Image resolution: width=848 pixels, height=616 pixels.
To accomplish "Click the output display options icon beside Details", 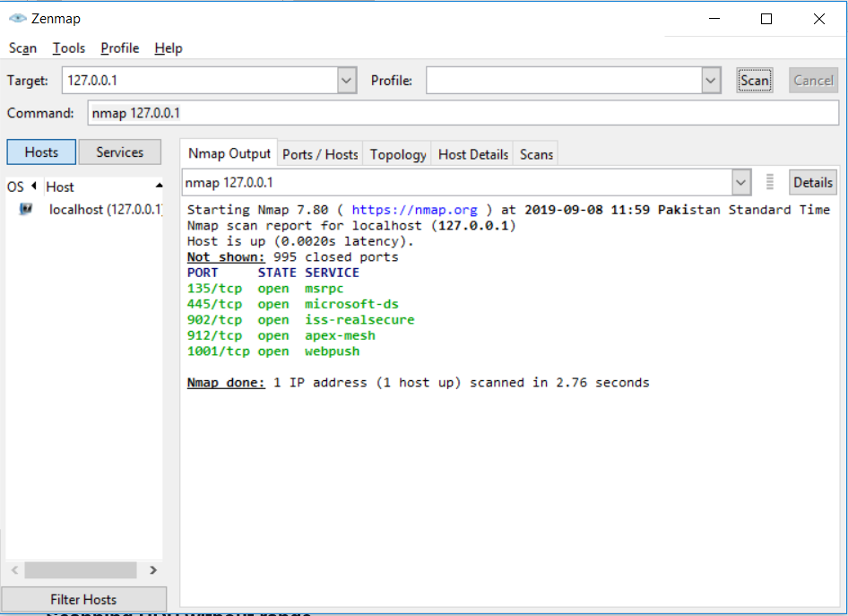I will coord(769,182).
